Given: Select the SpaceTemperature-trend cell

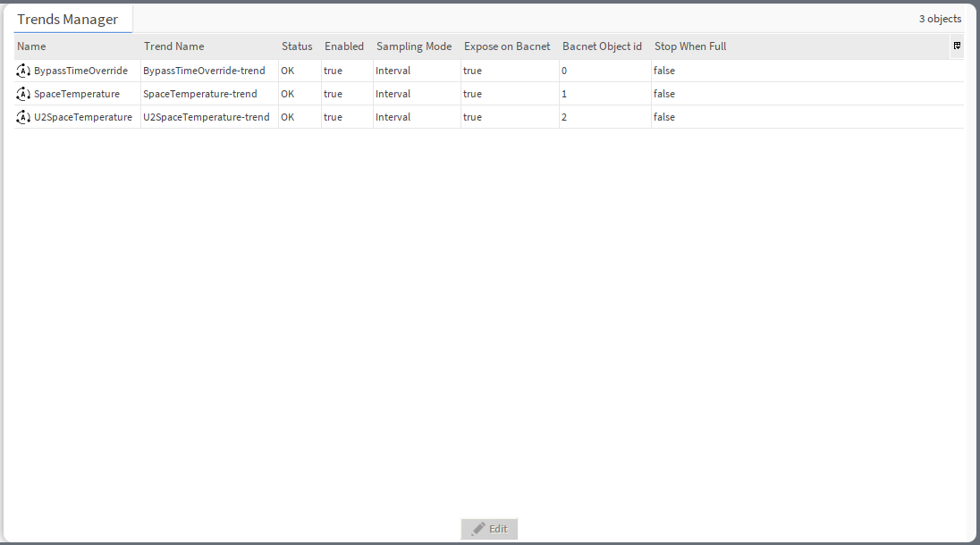Looking at the screenshot, I should 200,94.
